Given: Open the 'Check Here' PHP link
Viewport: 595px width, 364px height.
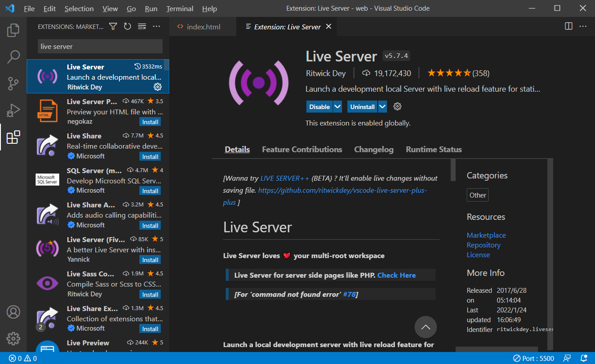Looking at the screenshot, I should [396, 275].
